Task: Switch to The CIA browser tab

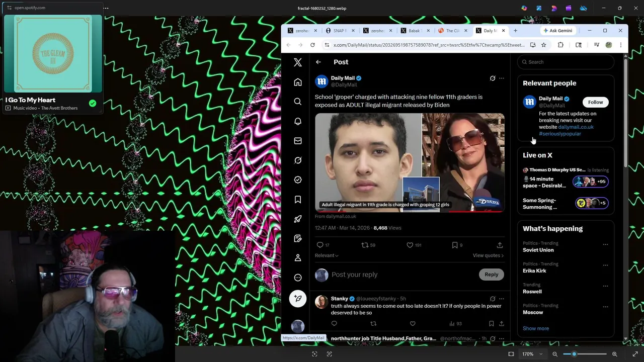Action: pos(452,31)
